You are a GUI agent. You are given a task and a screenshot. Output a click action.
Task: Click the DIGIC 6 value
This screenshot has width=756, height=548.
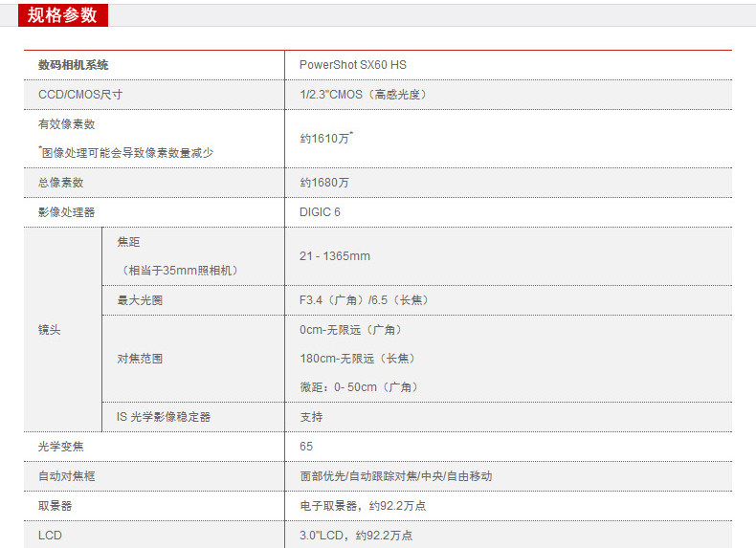pos(320,212)
